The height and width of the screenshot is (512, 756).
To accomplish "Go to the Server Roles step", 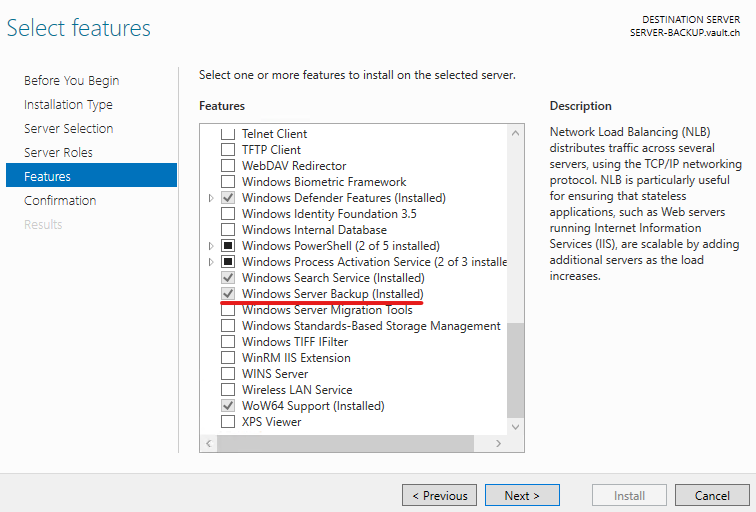I will click(58, 152).
